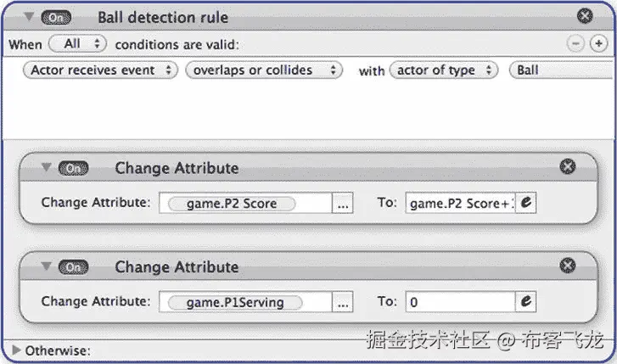Open the All conditions dropdown
This screenshot has height=364, width=617.
[77, 43]
